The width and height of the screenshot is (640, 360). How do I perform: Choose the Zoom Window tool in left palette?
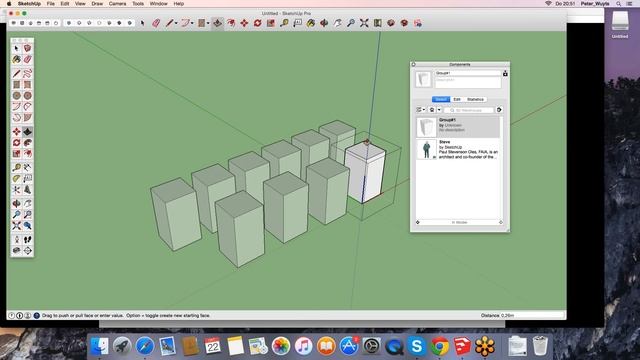[27, 214]
